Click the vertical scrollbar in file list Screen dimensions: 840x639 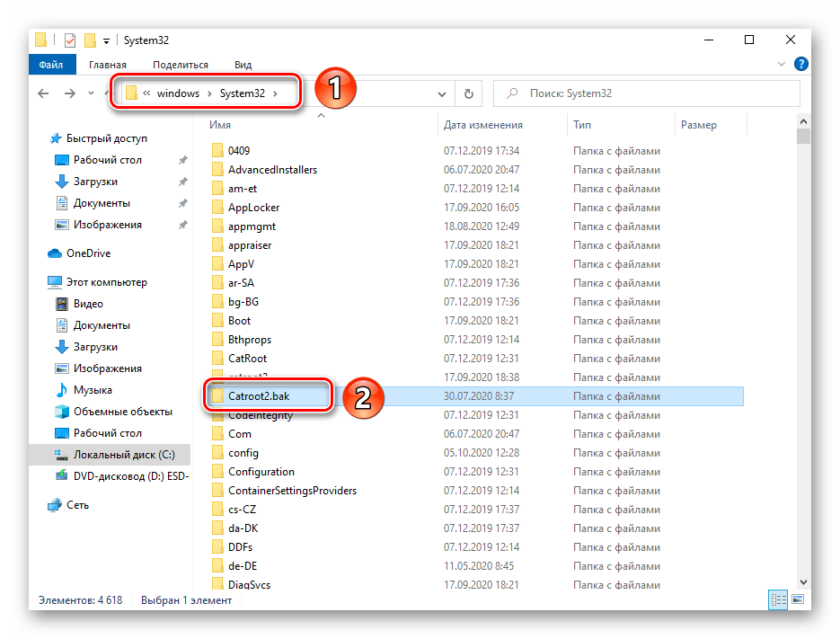click(x=803, y=359)
